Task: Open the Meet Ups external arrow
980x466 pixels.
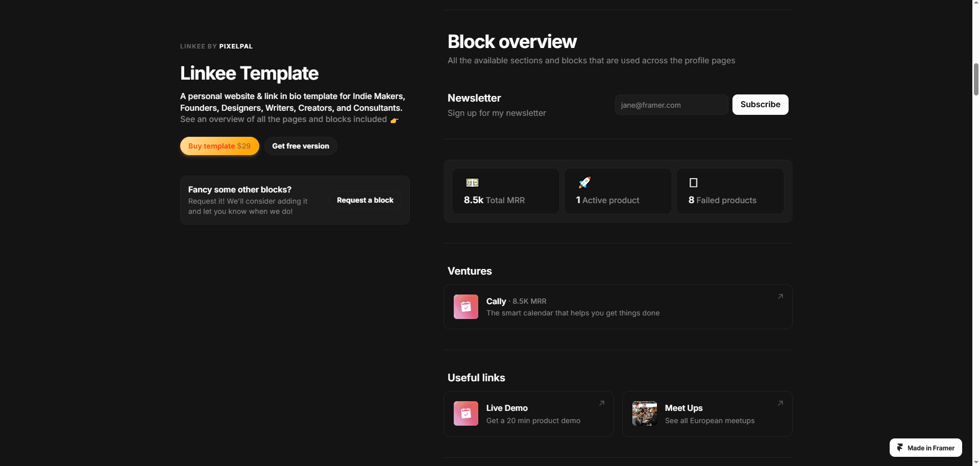Action: pyautogui.click(x=780, y=403)
